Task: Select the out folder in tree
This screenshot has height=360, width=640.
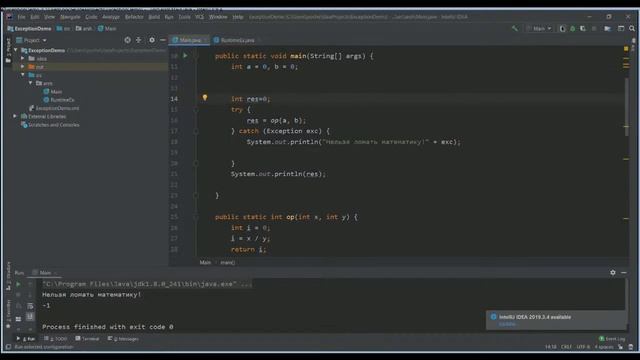Action: coord(36,67)
